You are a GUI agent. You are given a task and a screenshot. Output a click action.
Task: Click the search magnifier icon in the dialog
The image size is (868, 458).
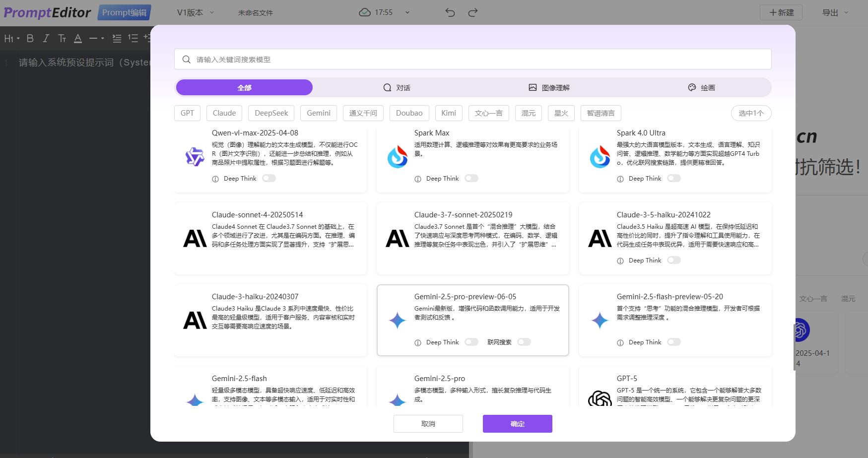(186, 59)
